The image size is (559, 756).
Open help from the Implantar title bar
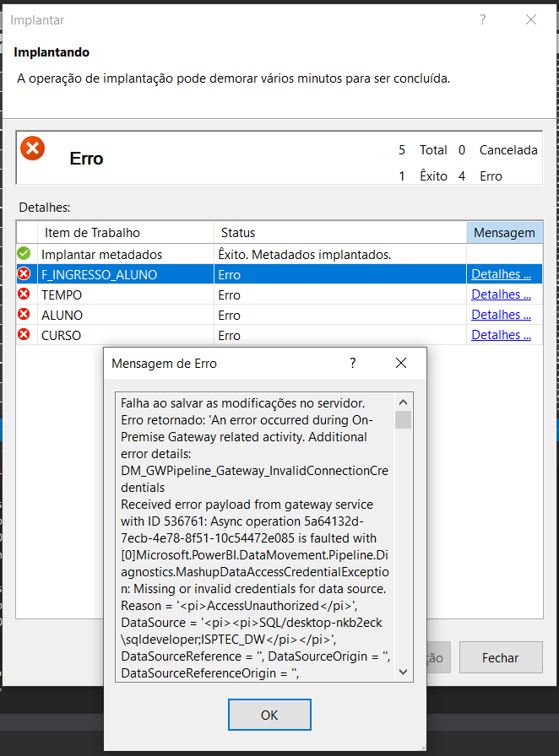[x=482, y=19]
